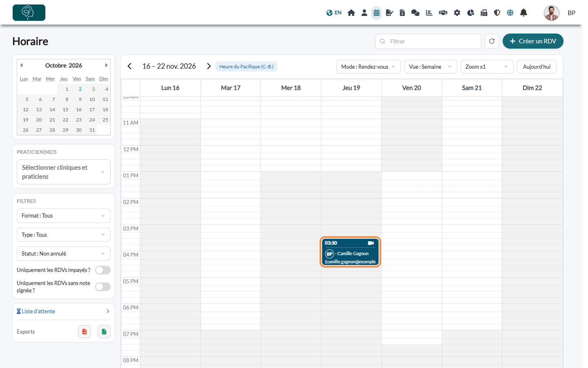Open the user avatar photo menu

pos(552,13)
